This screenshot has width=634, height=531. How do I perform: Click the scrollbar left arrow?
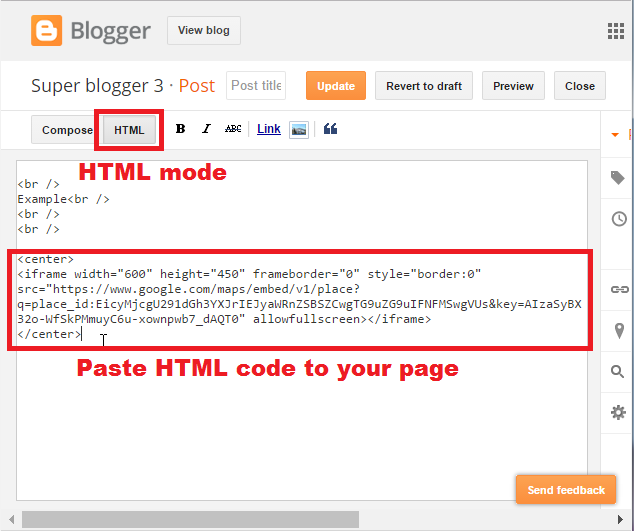[x=11, y=519]
